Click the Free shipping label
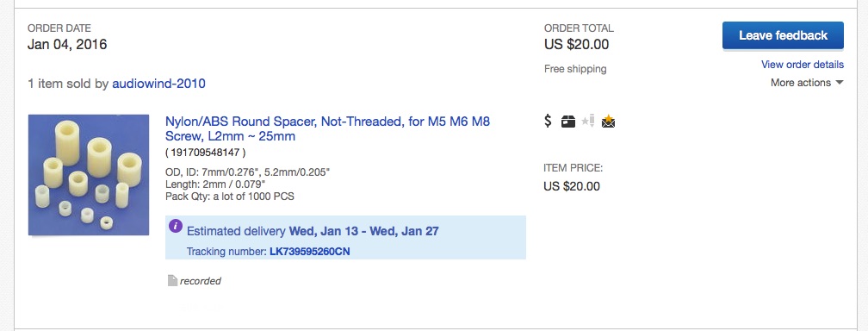868x331 pixels. click(575, 69)
